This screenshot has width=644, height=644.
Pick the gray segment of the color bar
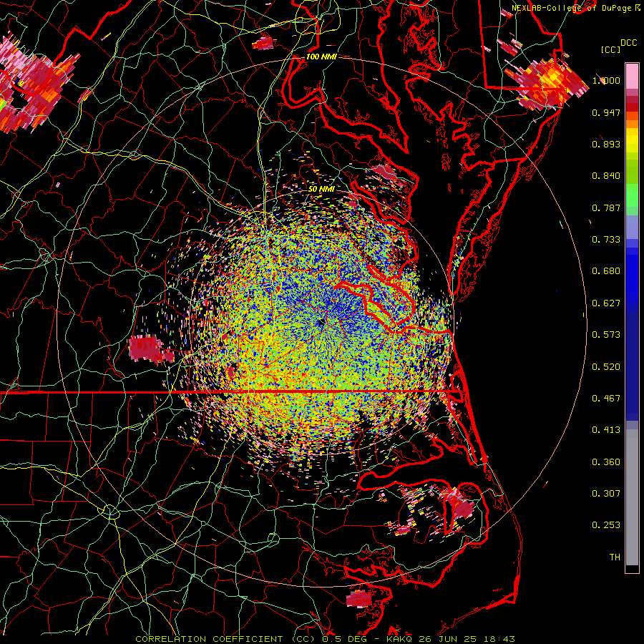632,497
